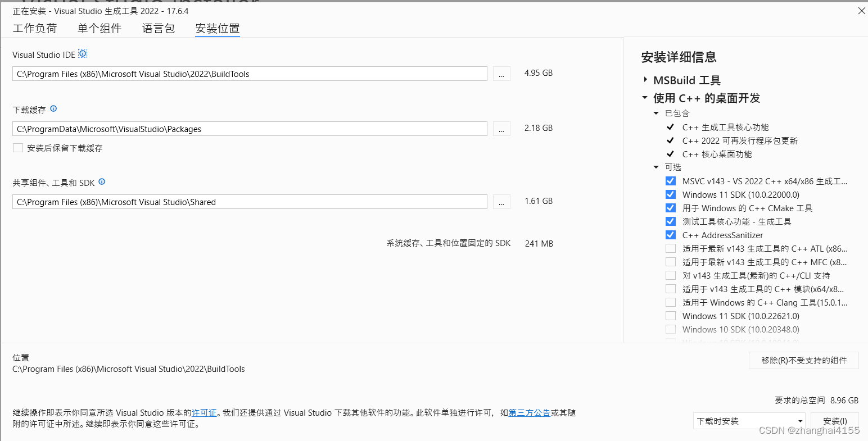Viewport: 868px width, 441px height.
Task: Expand the MSBuild 工具 section
Action: coord(645,80)
